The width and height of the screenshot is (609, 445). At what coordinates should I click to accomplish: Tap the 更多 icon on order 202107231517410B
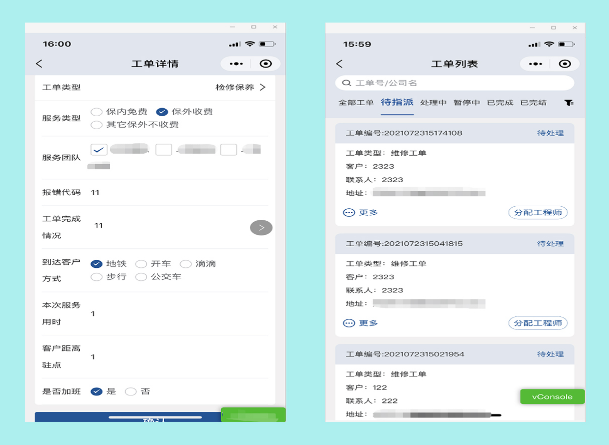coord(349,212)
